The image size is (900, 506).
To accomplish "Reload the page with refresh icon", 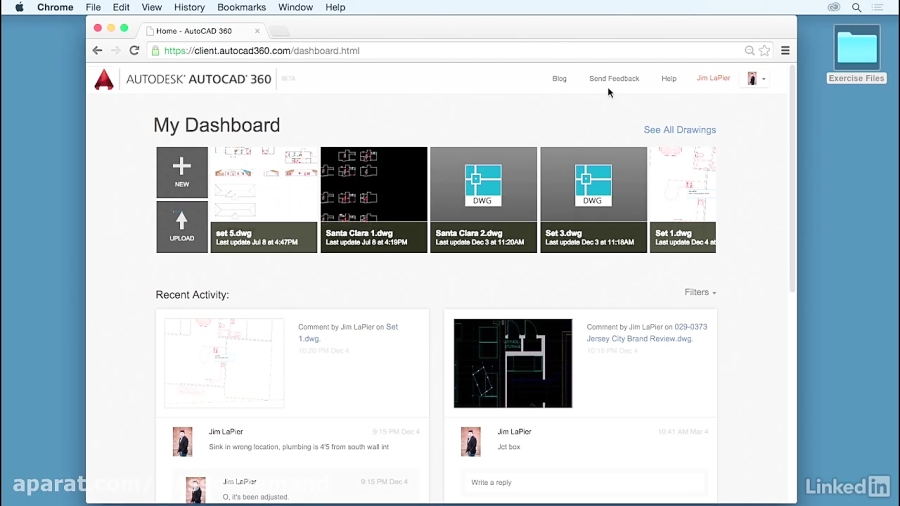I will click(134, 50).
